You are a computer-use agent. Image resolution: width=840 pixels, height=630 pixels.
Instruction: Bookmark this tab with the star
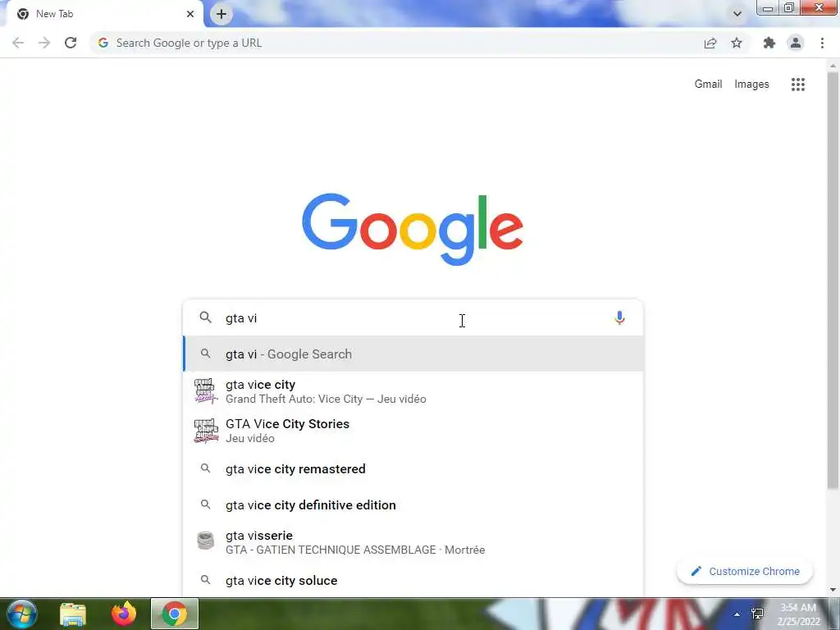737,43
